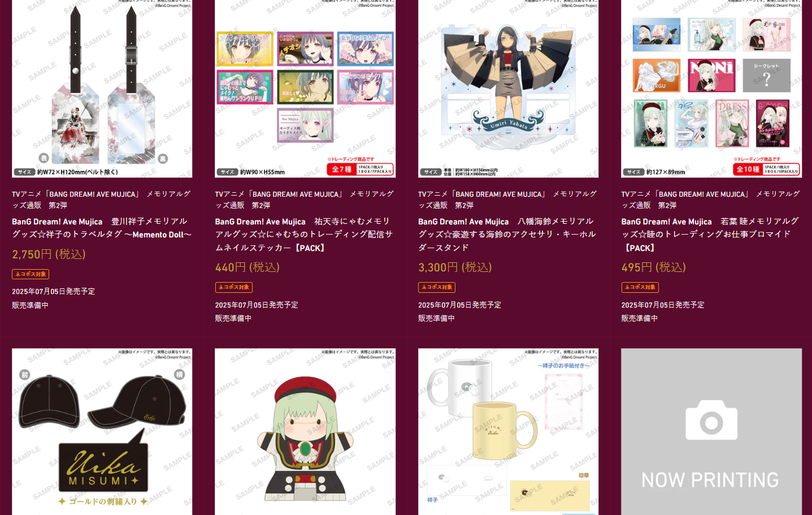
Task: Open the 祐天寺にゃむ trading sticker title link
Action: [x=304, y=235]
